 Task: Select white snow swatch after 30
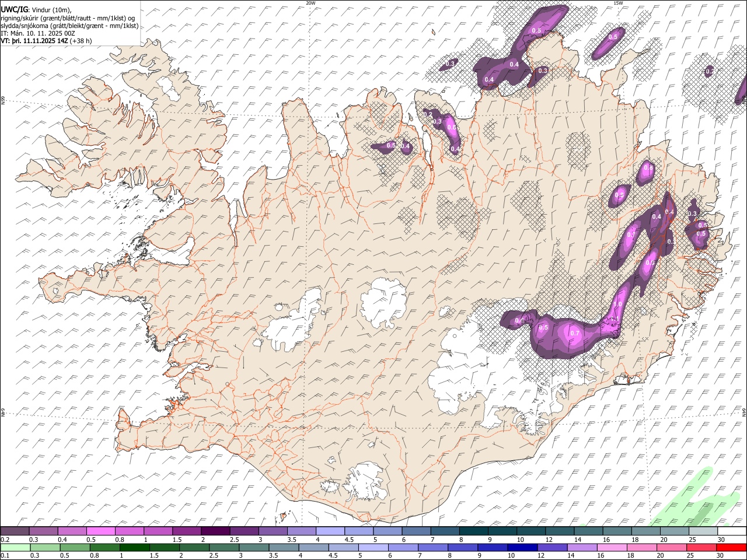pyautogui.click(x=731, y=531)
